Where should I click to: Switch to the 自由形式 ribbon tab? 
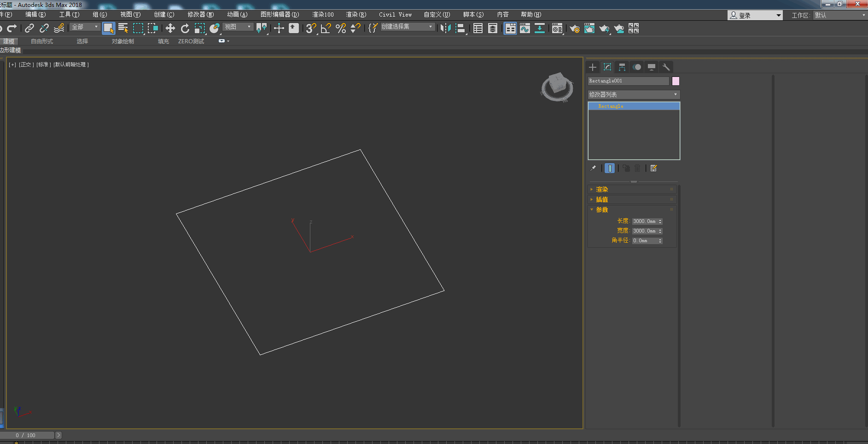click(x=42, y=41)
